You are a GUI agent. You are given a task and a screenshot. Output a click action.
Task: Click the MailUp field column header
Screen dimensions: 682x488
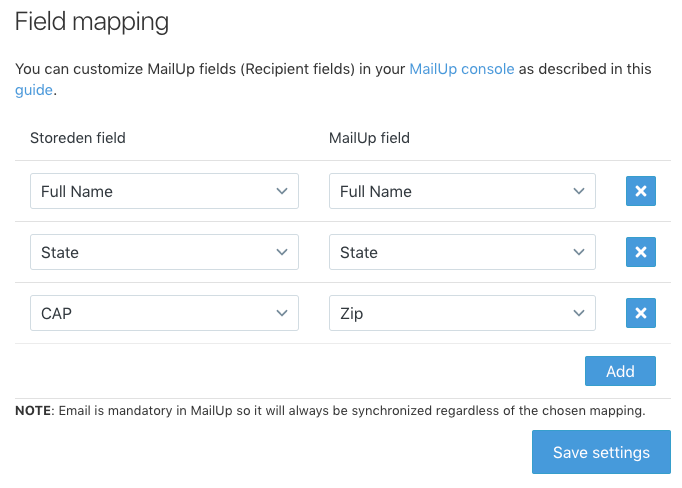point(370,138)
